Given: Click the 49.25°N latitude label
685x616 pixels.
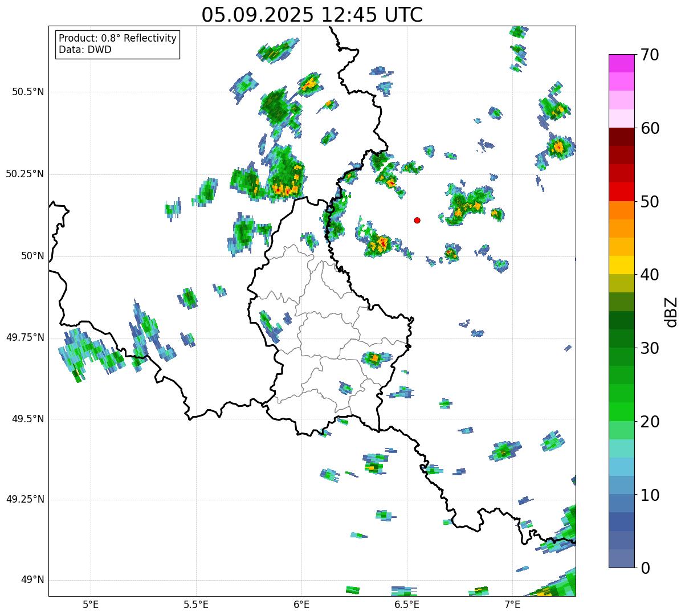Looking at the screenshot, I should [x=25, y=500].
